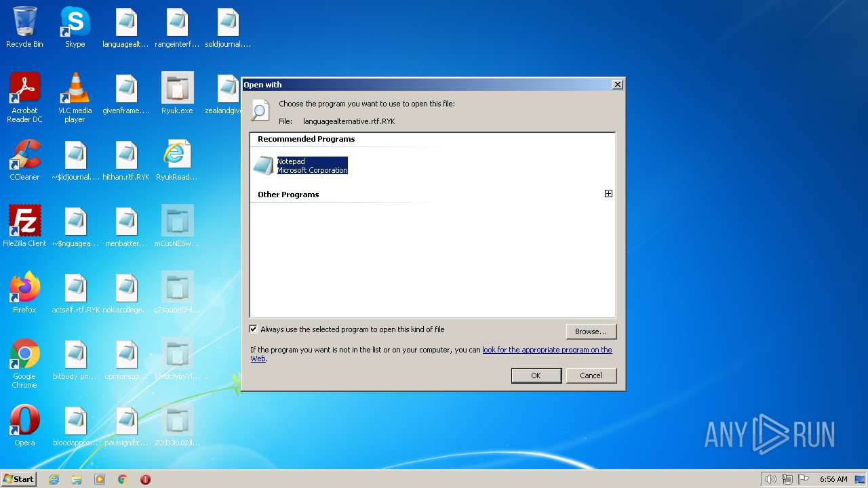Click the Opera icon in taskbar
The height and width of the screenshot is (488, 868).
point(145,479)
